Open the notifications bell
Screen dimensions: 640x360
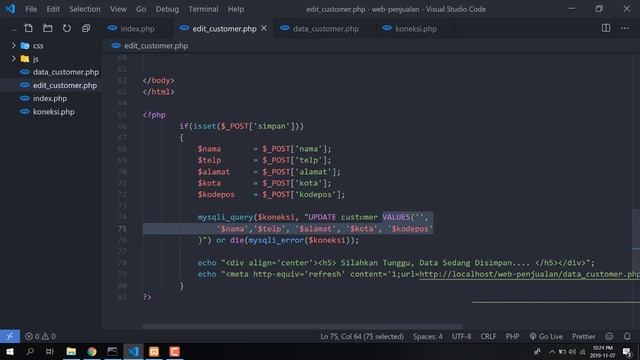point(627,336)
